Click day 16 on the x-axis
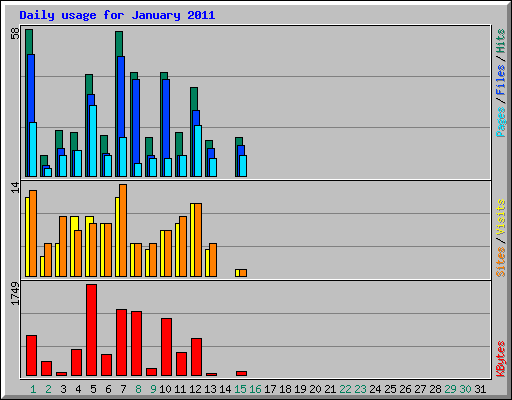This screenshot has width=512, height=400. pos(255,389)
